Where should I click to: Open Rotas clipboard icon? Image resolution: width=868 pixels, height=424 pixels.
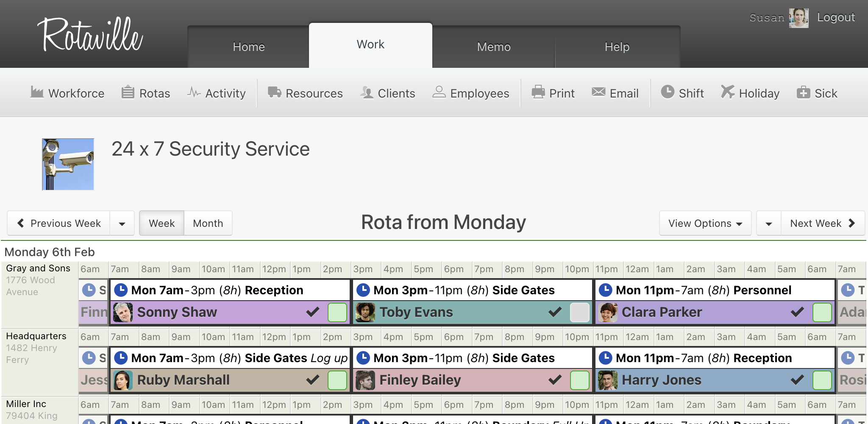tap(128, 92)
